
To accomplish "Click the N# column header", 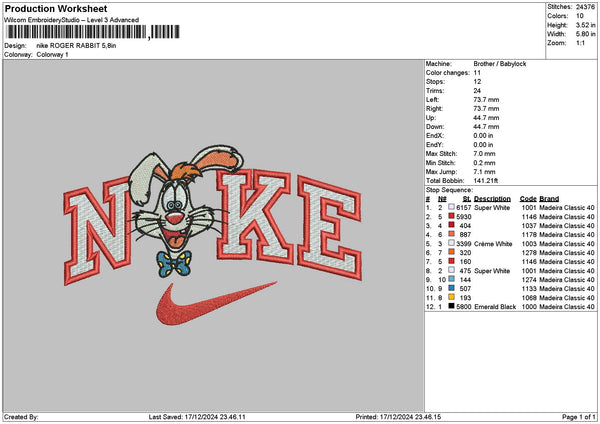I will [442, 199].
